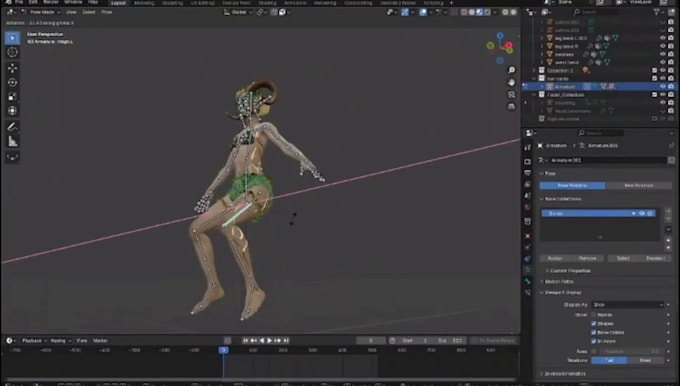Click Remove in Bone Collections
This screenshot has width=680, height=386.
[587, 258]
